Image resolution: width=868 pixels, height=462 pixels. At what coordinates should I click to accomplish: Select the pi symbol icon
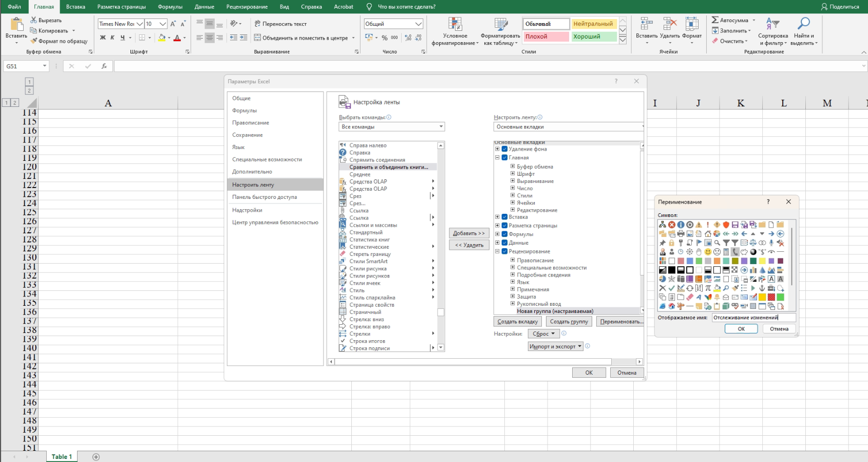coord(708,288)
